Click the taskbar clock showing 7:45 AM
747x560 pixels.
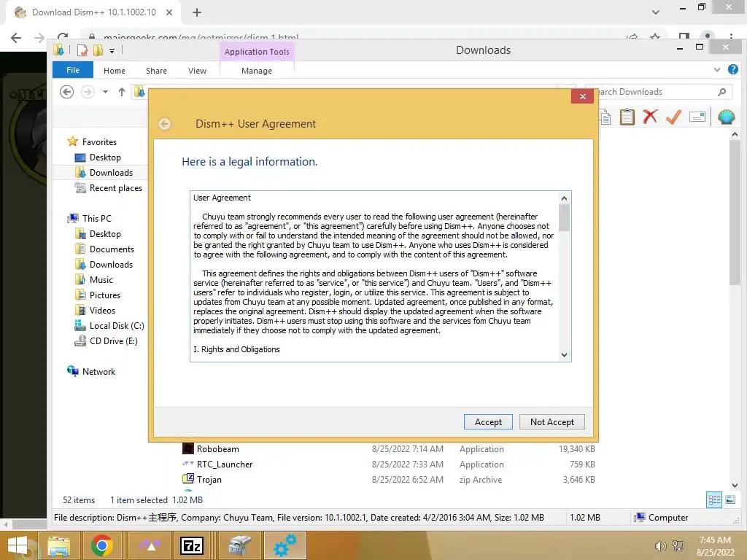pyautogui.click(x=715, y=546)
